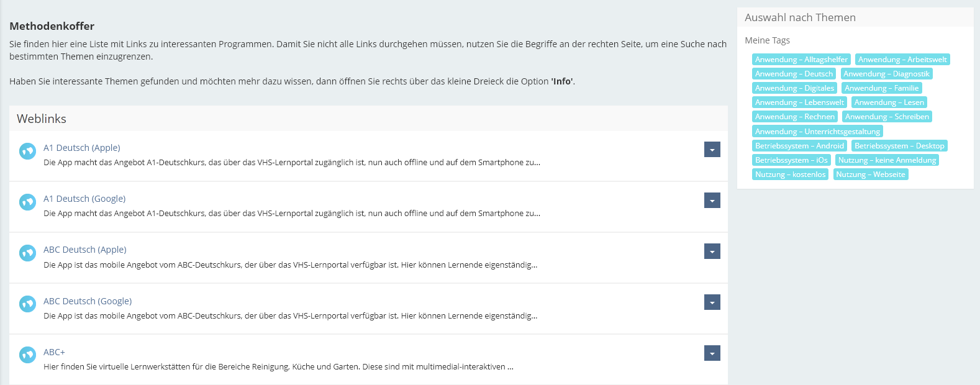
Task: Filter by tag Anwendung – Alltagshelfer
Action: point(801,60)
